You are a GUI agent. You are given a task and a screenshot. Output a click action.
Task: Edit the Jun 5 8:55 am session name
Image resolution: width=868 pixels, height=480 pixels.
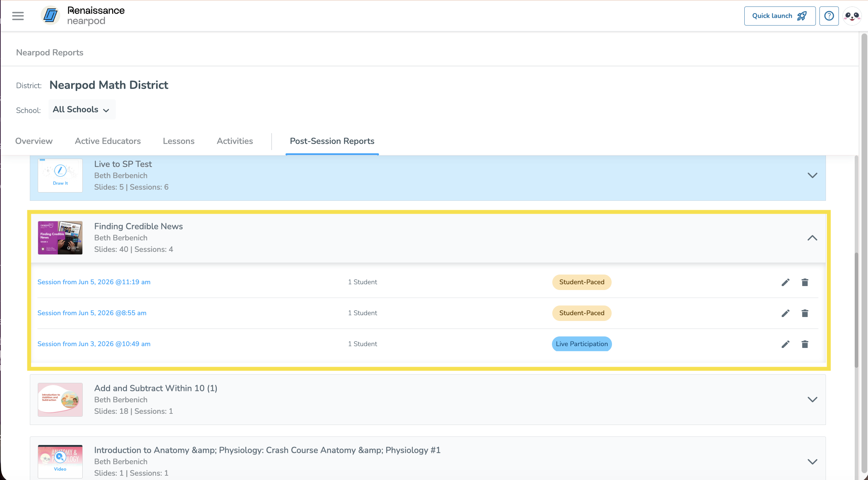[785, 313]
